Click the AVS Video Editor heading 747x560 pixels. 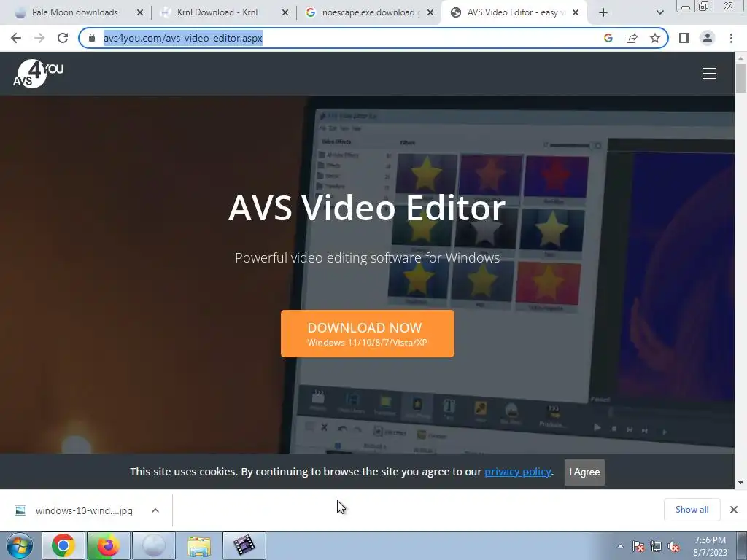point(367,208)
